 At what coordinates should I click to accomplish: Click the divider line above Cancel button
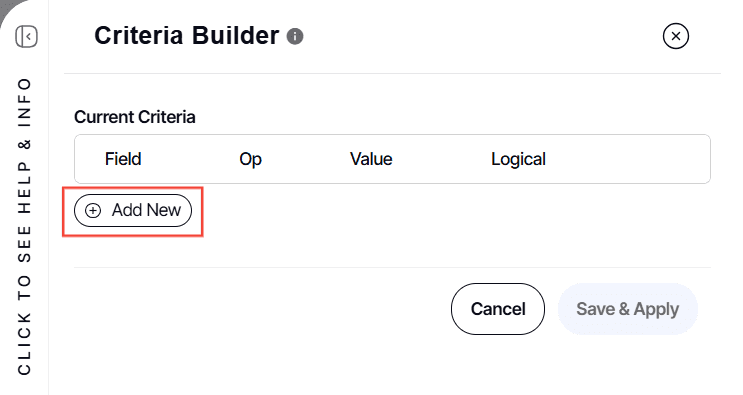(x=392, y=268)
